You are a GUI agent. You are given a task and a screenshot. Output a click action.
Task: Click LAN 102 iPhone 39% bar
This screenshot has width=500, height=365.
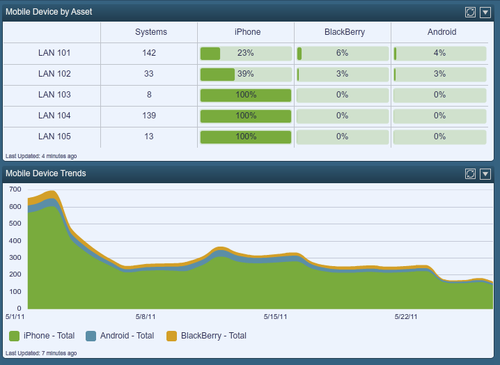[246, 75]
